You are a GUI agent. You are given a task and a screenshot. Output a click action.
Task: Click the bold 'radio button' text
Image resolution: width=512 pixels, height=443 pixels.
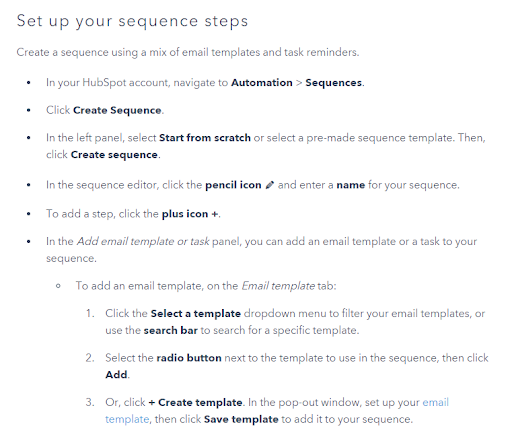pos(189,358)
